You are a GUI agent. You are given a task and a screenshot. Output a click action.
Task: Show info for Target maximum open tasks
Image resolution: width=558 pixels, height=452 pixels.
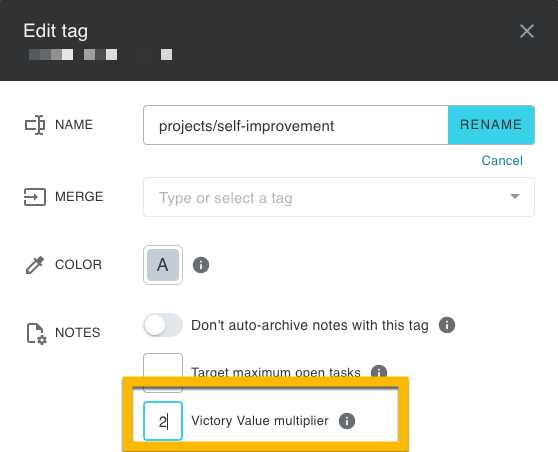coord(379,372)
